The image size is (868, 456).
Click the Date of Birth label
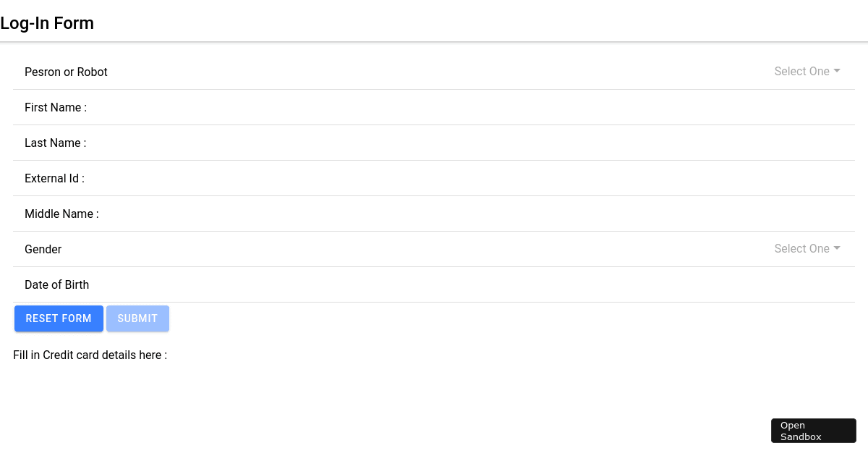click(x=56, y=284)
